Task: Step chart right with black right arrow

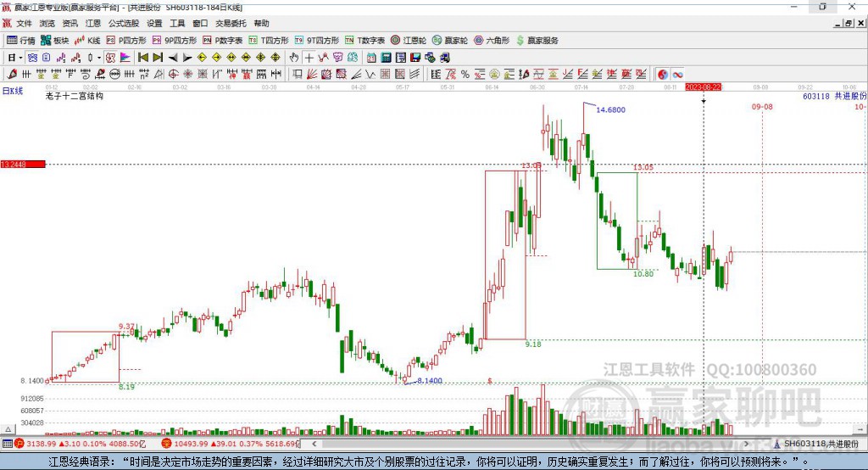Action: [187, 58]
